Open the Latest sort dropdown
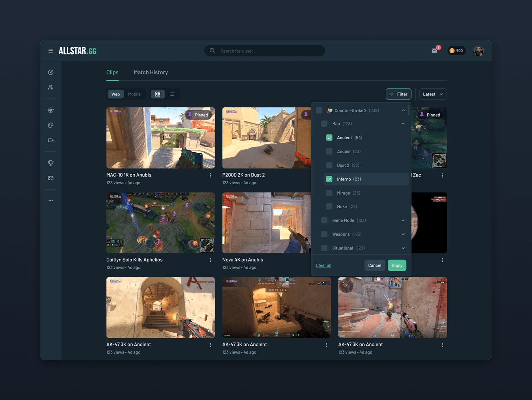This screenshot has width=532, height=400. [433, 94]
